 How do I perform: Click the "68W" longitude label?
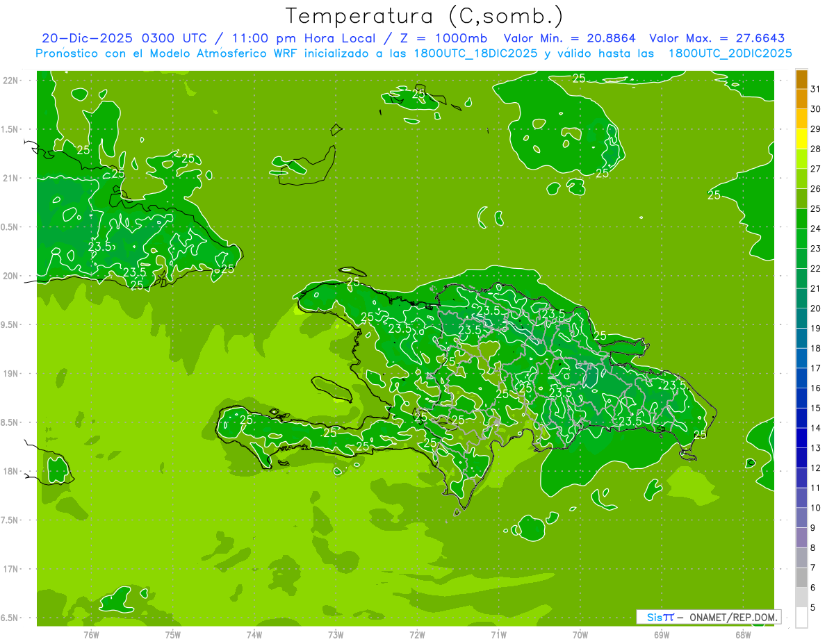coord(743,634)
